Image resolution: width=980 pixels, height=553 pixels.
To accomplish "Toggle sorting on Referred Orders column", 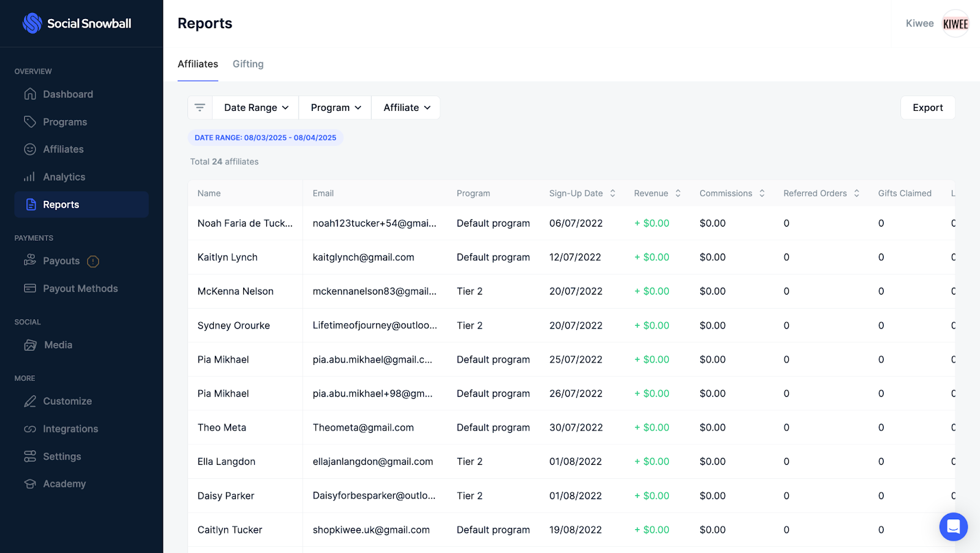I will click(x=857, y=193).
